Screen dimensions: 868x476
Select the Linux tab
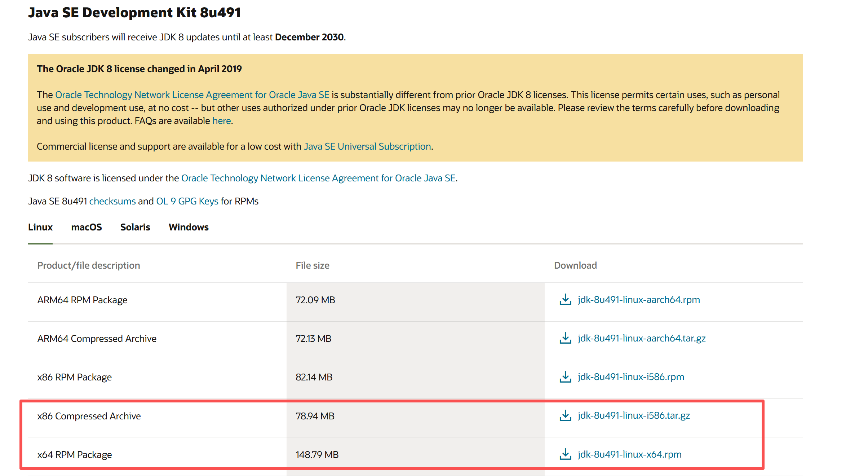click(40, 227)
